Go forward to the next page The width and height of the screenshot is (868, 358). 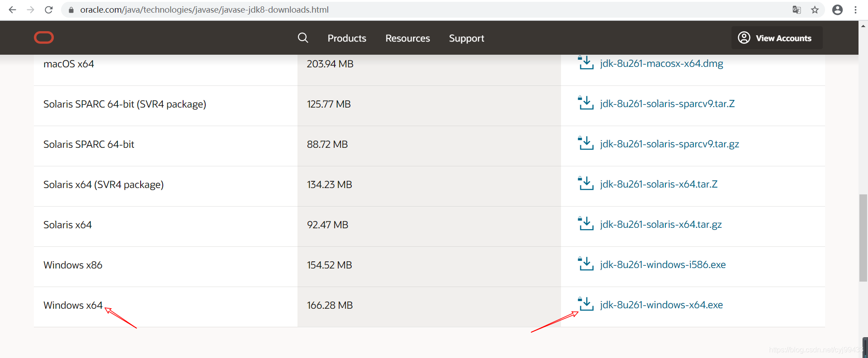tap(30, 9)
